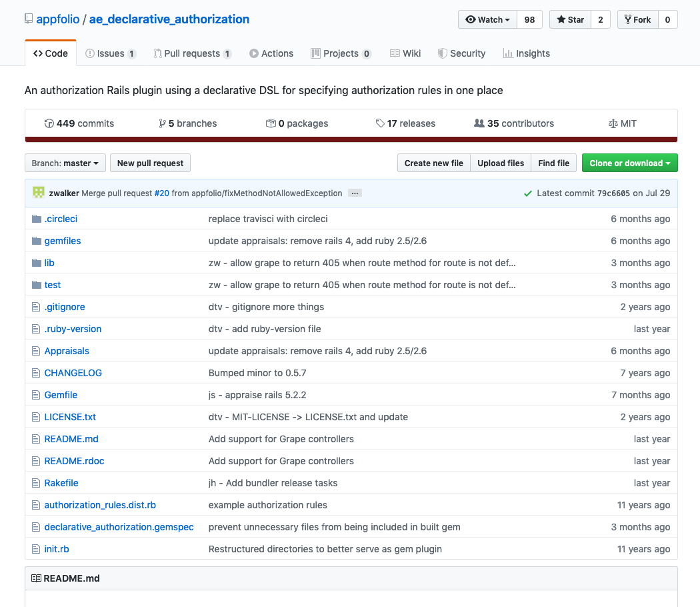Screen dimensions: 700x607
Task: Click the file icon next to init.rb
Action: coord(36,549)
